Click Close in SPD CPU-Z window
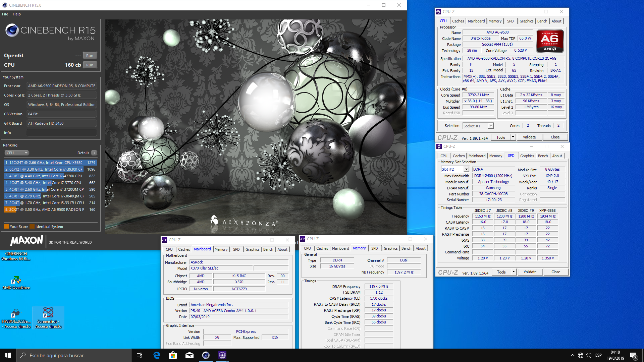 click(556, 272)
